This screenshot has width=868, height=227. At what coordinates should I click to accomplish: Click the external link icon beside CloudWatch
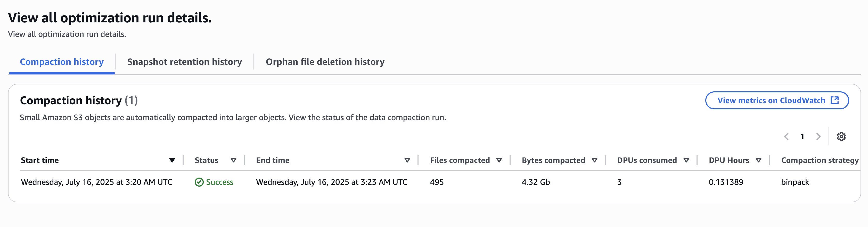pyautogui.click(x=835, y=100)
